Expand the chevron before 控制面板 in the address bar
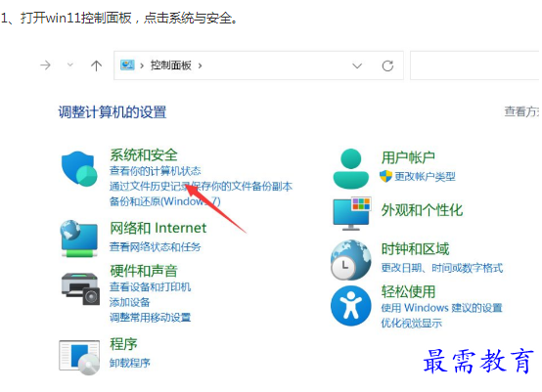Viewport: 542px width, 392px height. (x=142, y=65)
